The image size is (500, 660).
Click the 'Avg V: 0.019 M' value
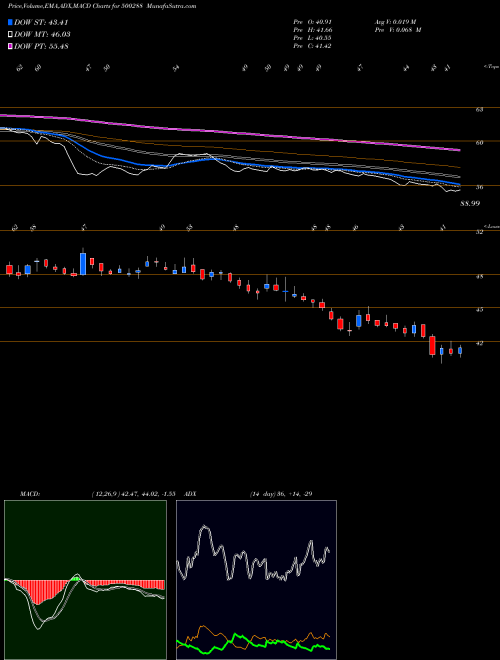[395, 22]
